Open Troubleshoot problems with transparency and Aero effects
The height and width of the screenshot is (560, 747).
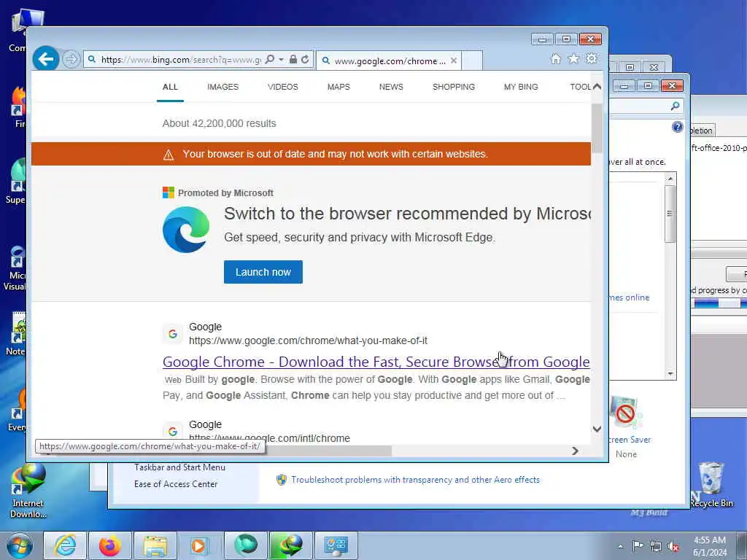pos(415,480)
